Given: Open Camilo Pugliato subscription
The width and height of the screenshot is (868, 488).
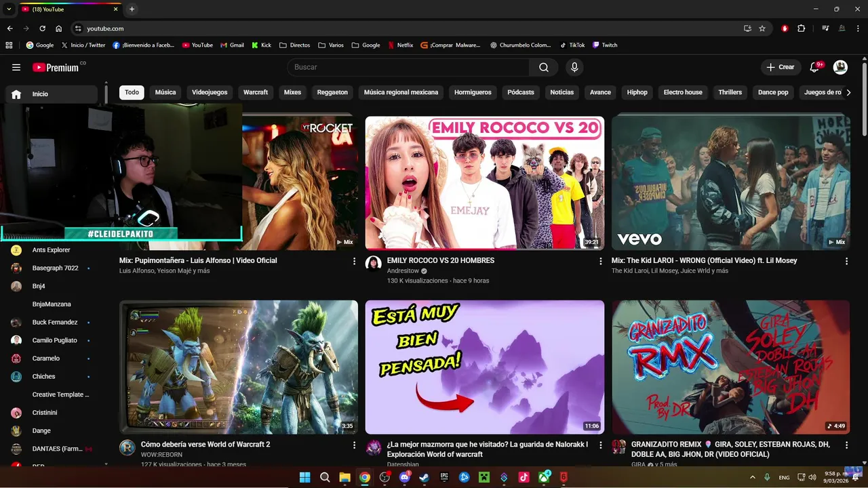Looking at the screenshot, I should 52,340.
